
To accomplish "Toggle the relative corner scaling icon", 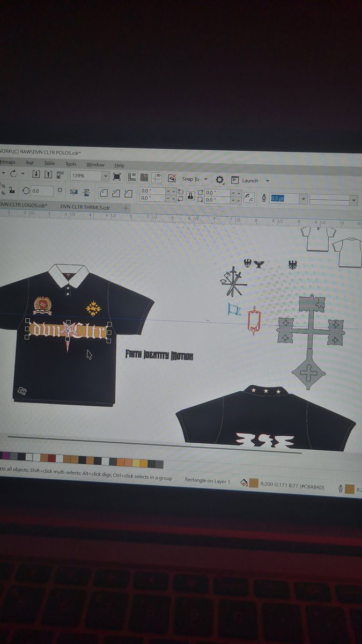I will coord(249,198).
